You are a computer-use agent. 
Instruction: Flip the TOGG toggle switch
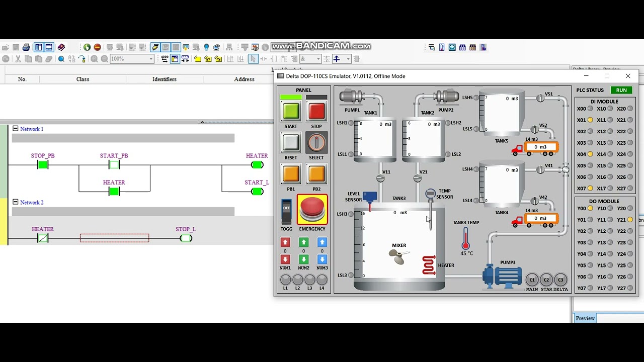(286, 211)
